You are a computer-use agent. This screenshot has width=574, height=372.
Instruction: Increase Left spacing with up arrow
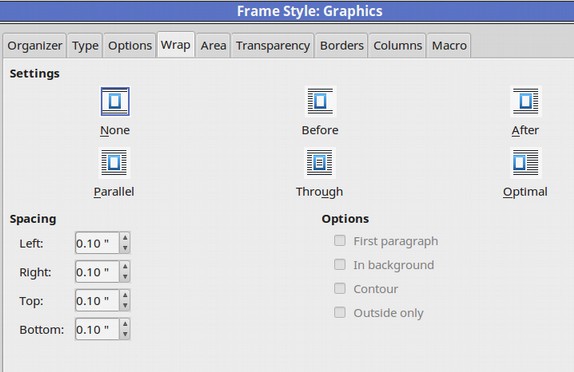(125, 238)
